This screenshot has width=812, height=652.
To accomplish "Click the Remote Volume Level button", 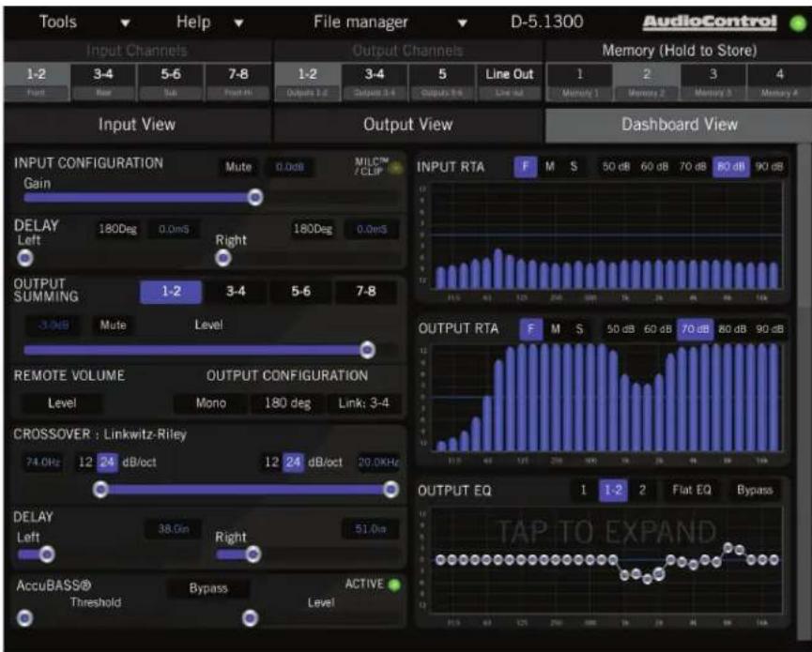I will coord(62,403).
